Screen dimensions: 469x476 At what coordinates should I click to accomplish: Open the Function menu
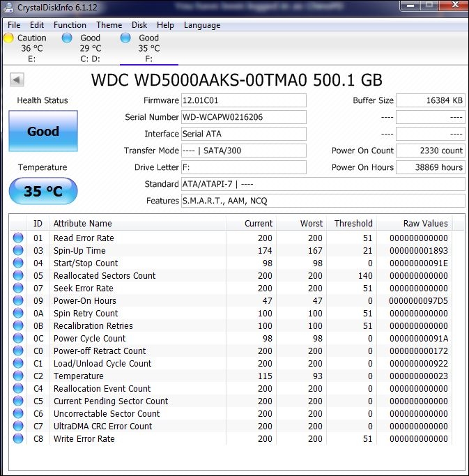click(70, 25)
